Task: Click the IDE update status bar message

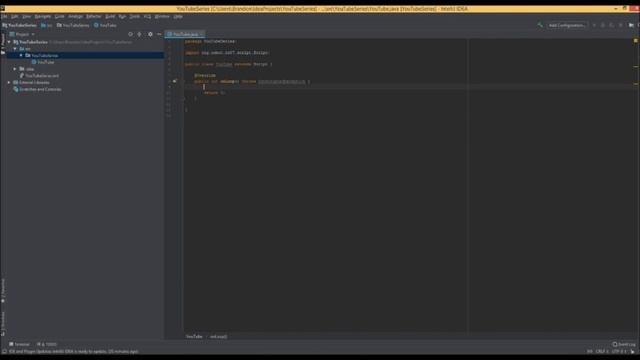Action: (73, 351)
